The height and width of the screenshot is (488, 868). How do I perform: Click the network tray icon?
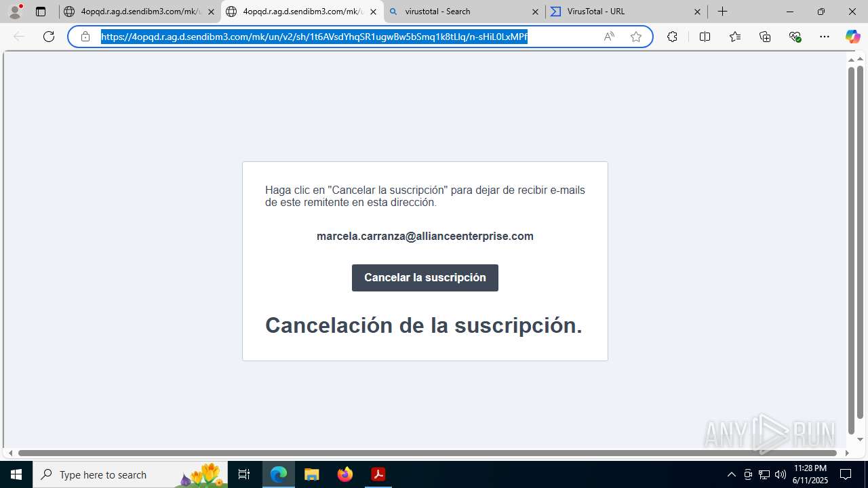[764, 474]
